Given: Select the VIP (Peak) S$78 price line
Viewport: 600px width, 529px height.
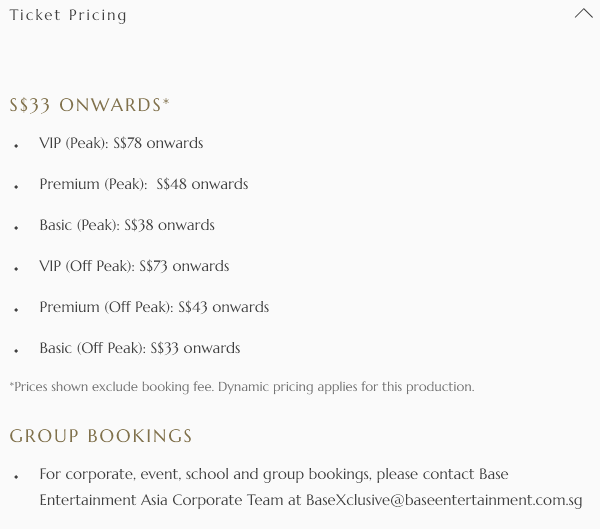Looking at the screenshot, I should coord(121,143).
